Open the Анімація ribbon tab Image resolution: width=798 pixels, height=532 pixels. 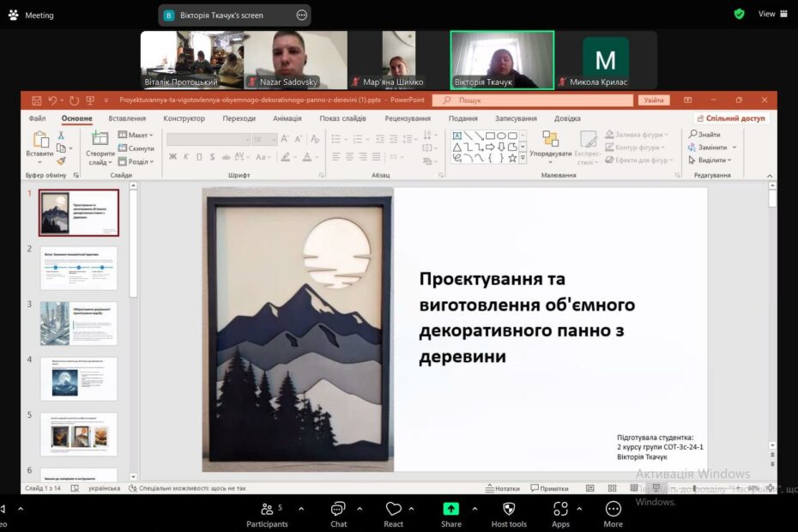(287, 118)
